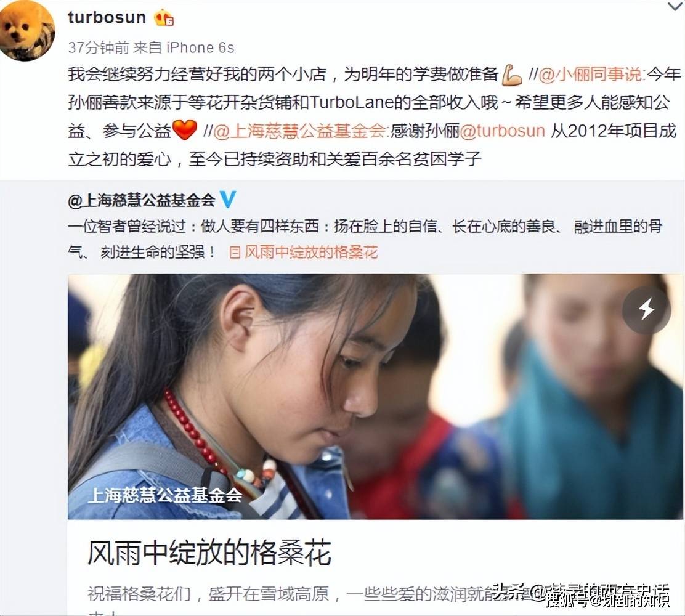Click the large headline 风雨中绽放的格桑花
Screen dimensions: 685x616
209,553
